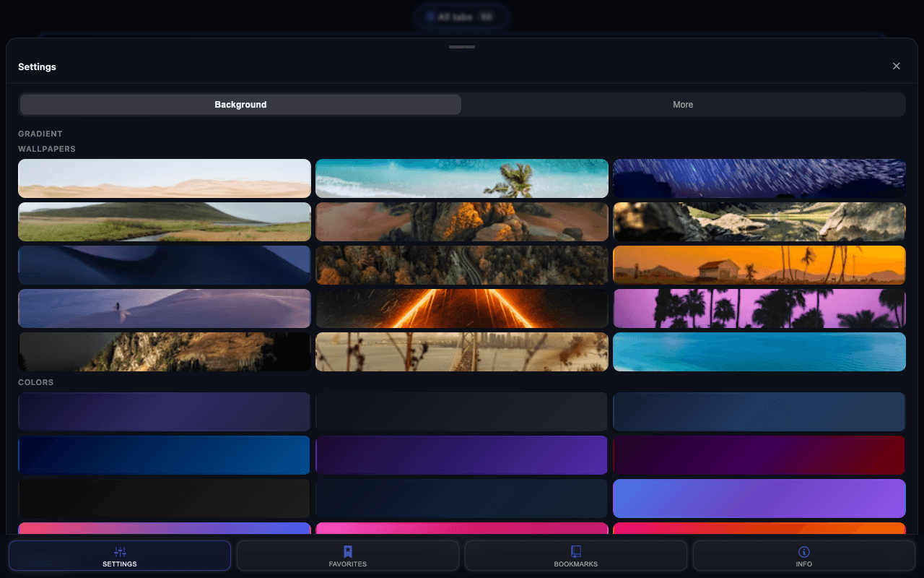Viewport: 924px width, 578px height.
Task: Select the dark blue dune wallpaper
Action: (165, 265)
